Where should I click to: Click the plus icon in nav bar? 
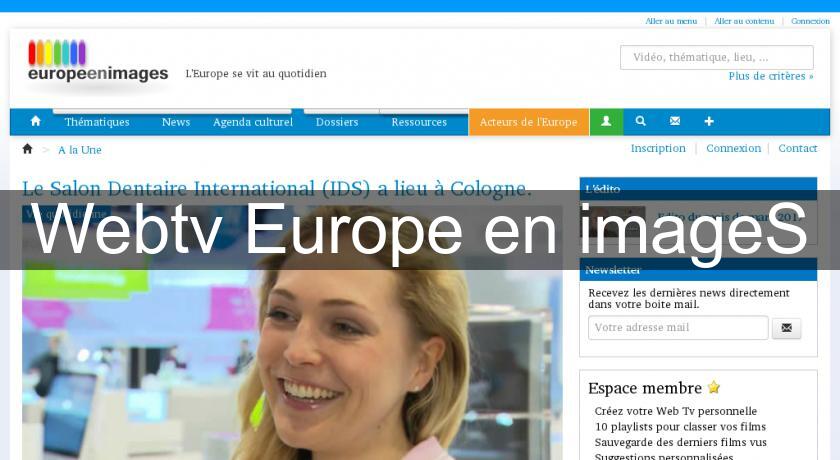point(709,122)
